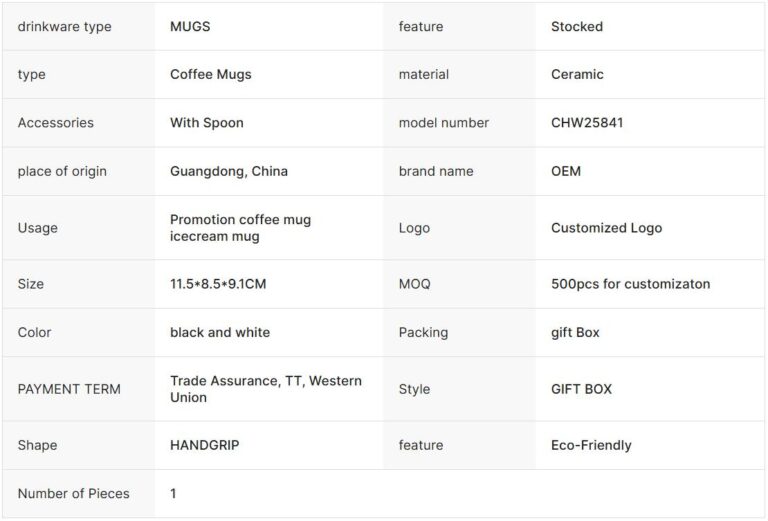Screen dimensions: 768x521
Task: Click the "Packing" label cell
Action: pos(423,332)
